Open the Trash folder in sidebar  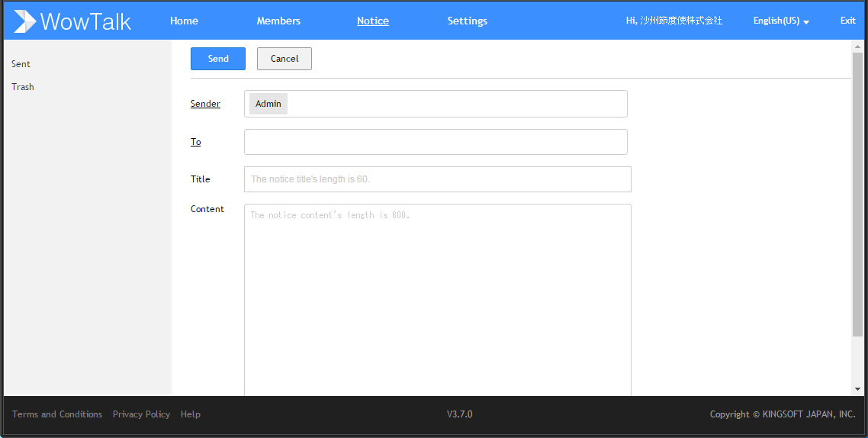pos(23,87)
